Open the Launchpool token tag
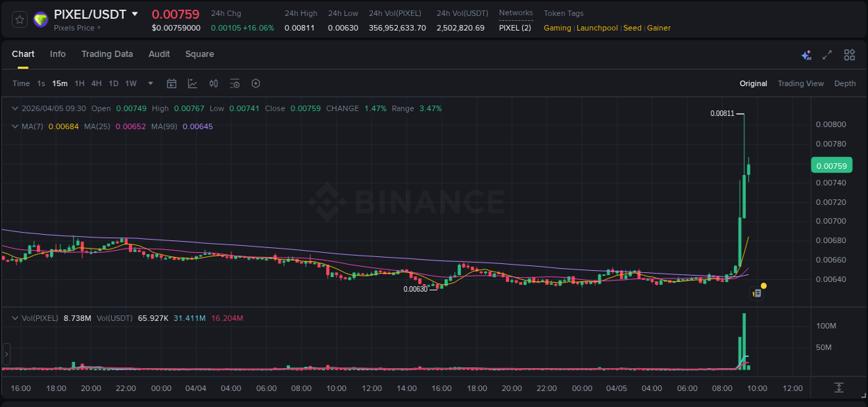This screenshot has height=407, width=868. tap(597, 28)
